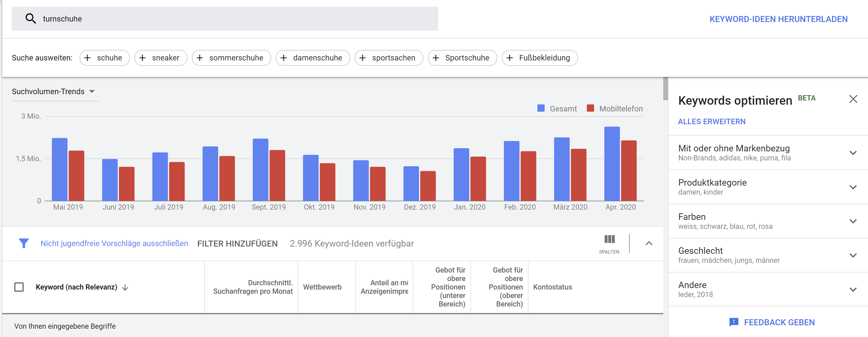
Task: Click the search magnifier icon
Action: [31, 18]
